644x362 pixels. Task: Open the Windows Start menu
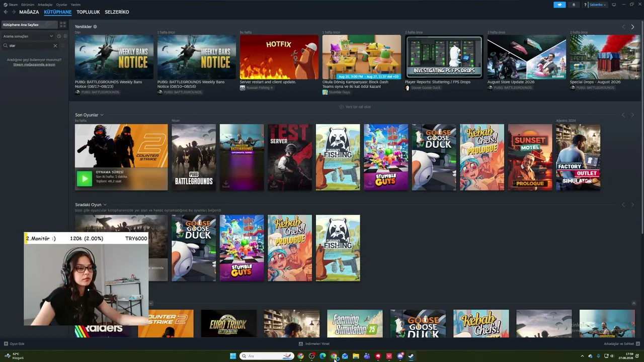[233, 356]
